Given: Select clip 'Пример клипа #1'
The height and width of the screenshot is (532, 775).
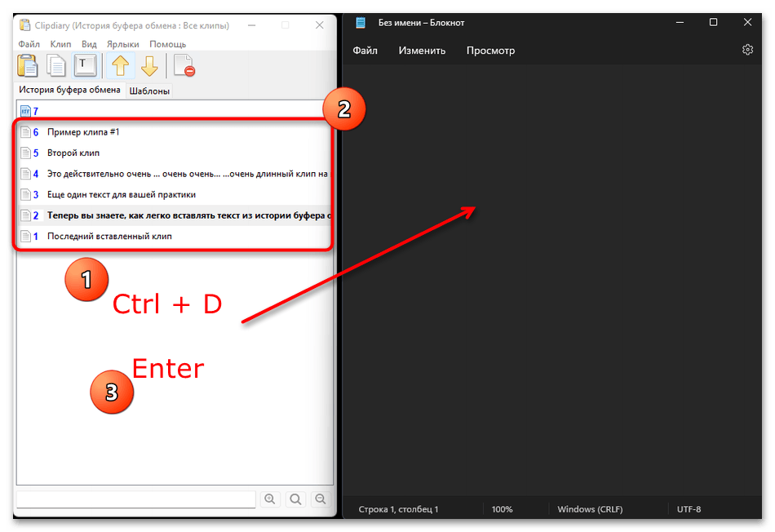Looking at the screenshot, I should (83, 132).
